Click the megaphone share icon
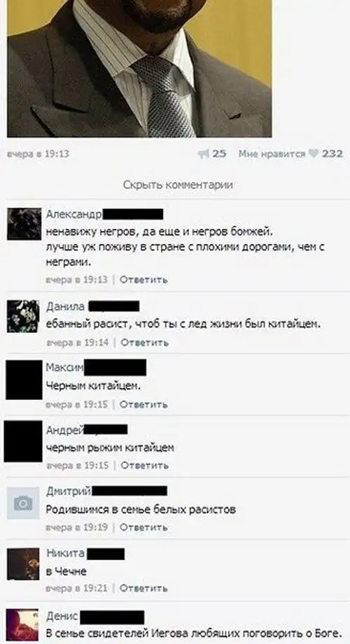This screenshot has width=350, height=644. click(x=203, y=154)
